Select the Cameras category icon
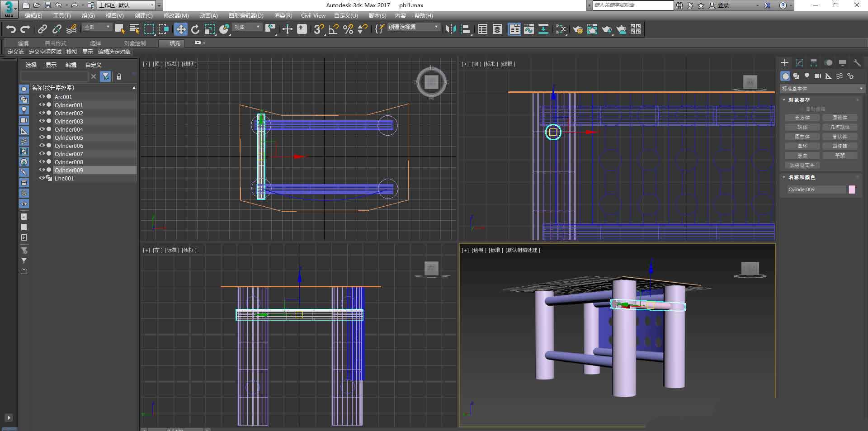The width and height of the screenshot is (868, 431). pos(818,76)
